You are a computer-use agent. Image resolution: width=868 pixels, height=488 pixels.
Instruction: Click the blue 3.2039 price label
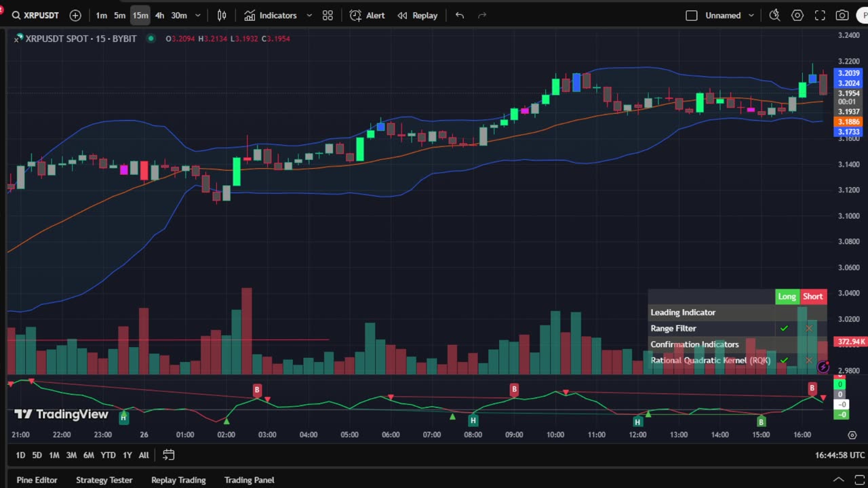[x=848, y=73]
